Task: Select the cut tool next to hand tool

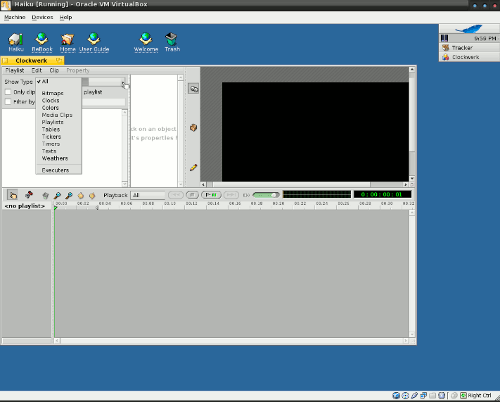Action: pos(29,195)
